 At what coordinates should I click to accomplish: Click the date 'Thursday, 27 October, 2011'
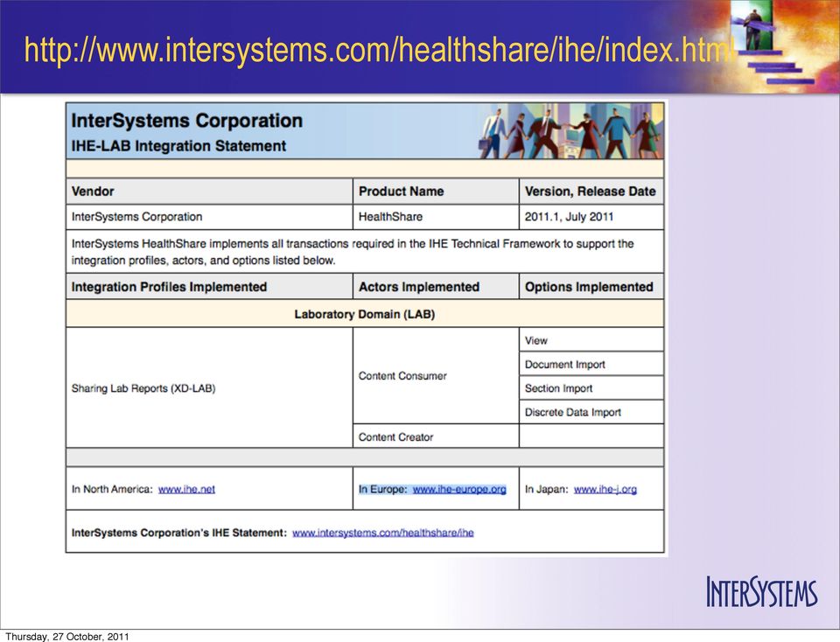[x=67, y=637]
